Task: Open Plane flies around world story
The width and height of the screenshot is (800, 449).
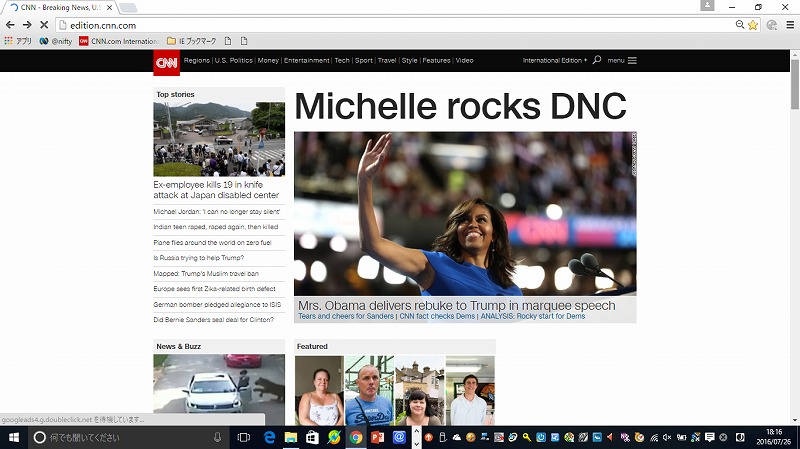Action: (x=212, y=242)
